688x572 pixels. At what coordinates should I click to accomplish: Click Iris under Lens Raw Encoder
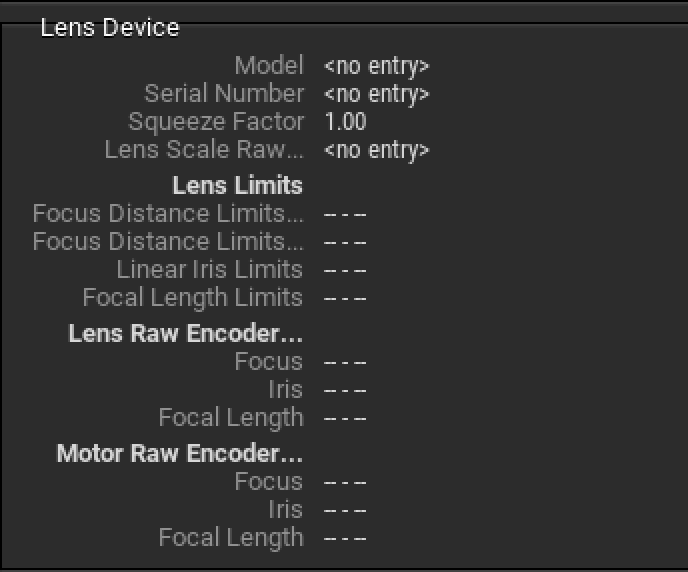[x=285, y=390]
